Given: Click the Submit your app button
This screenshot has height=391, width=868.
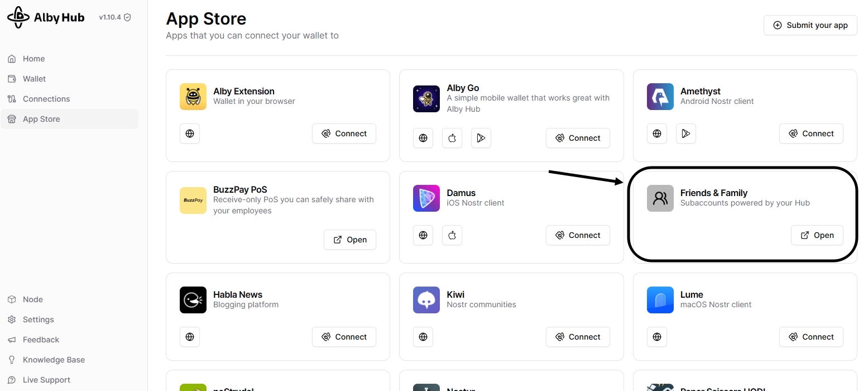Looking at the screenshot, I should pyautogui.click(x=810, y=25).
